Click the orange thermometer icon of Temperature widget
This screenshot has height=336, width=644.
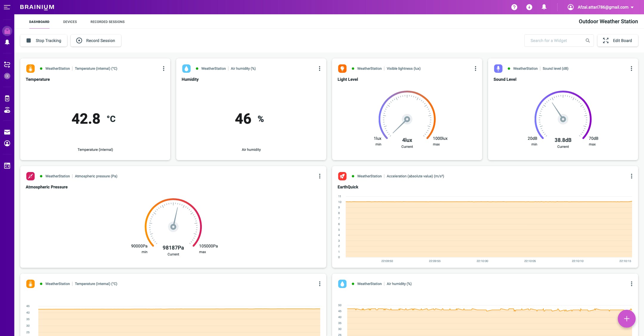(x=30, y=69)
